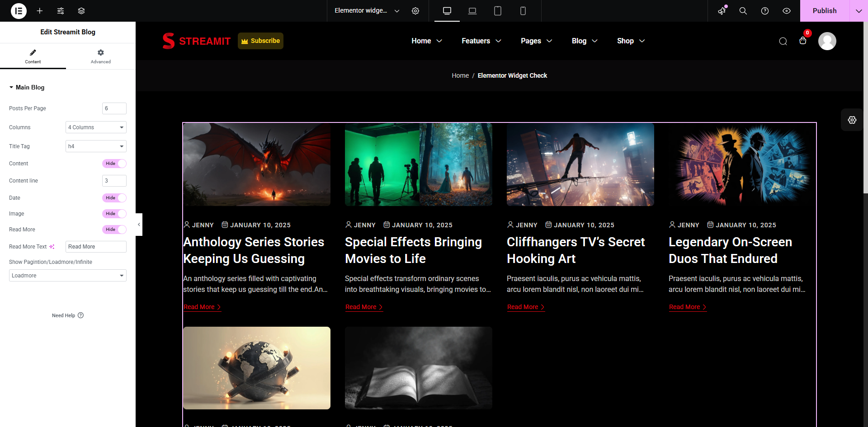Click Read More under Anthology Series Stories
Image resolution: width=868 pixels, height=427 pixels.
pos(202,307)
